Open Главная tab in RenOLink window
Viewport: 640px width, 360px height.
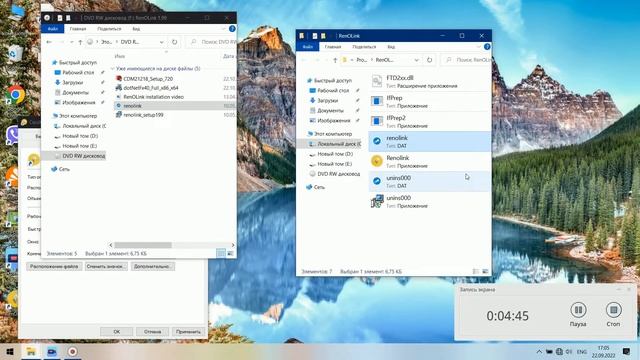[x=333, y=47]
